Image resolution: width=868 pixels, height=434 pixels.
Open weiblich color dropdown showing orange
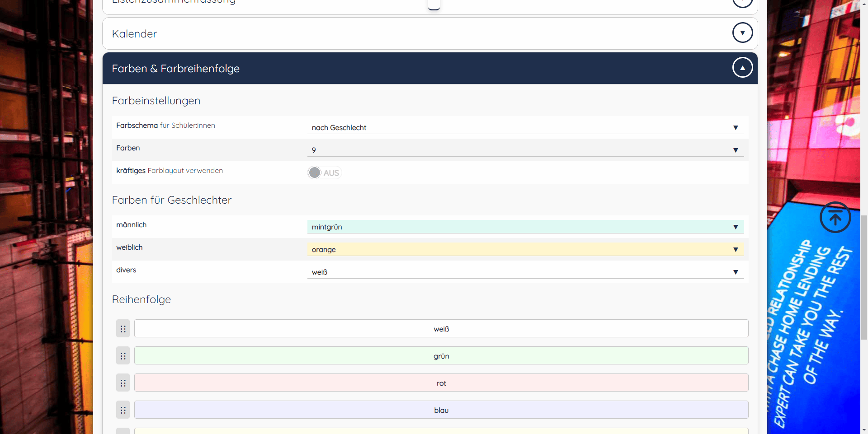525,249
